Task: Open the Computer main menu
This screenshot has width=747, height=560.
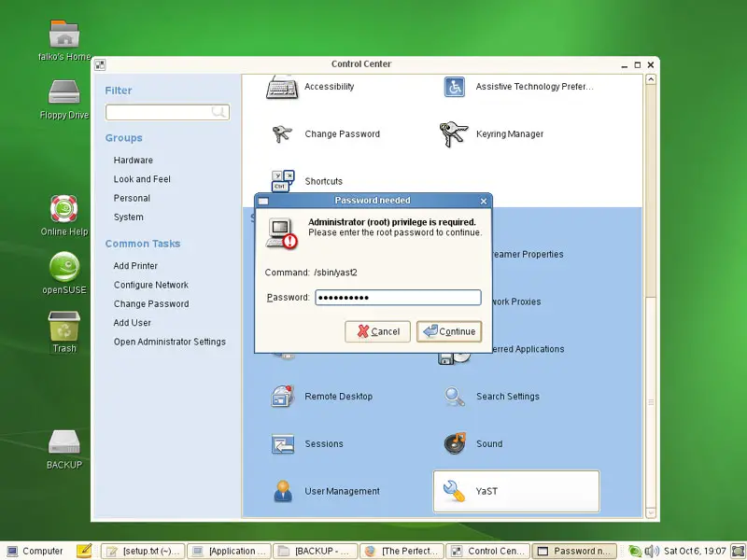Action: pyautogui.click(x=35, y=551)
